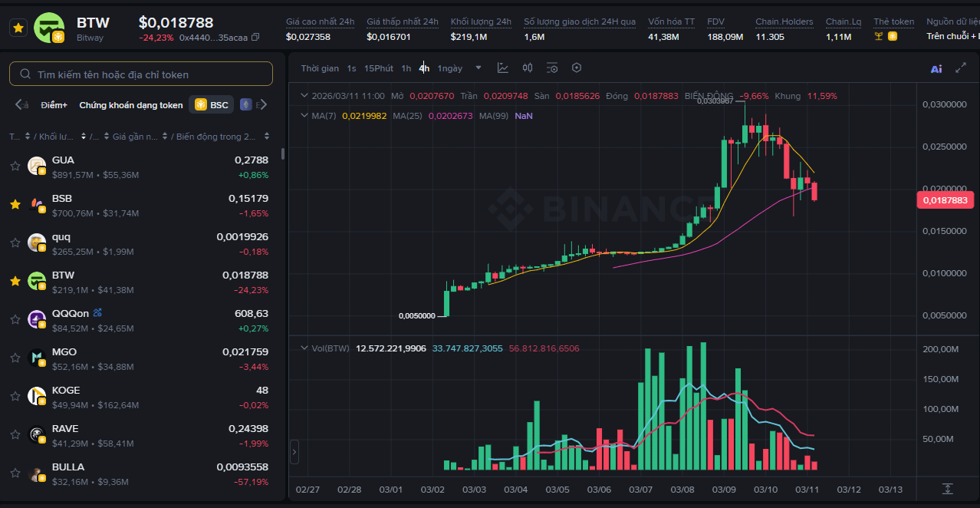This screenshot has width=980, height=508.
Task: Open the Chứng khoán dạng token tab
Action: pyautogui.click(x=131, y=105)
